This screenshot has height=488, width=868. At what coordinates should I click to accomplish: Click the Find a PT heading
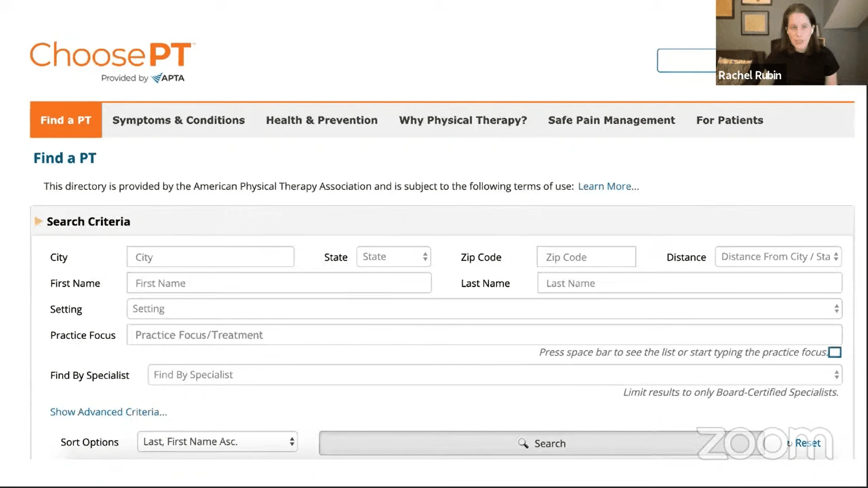tap(65, 158)
